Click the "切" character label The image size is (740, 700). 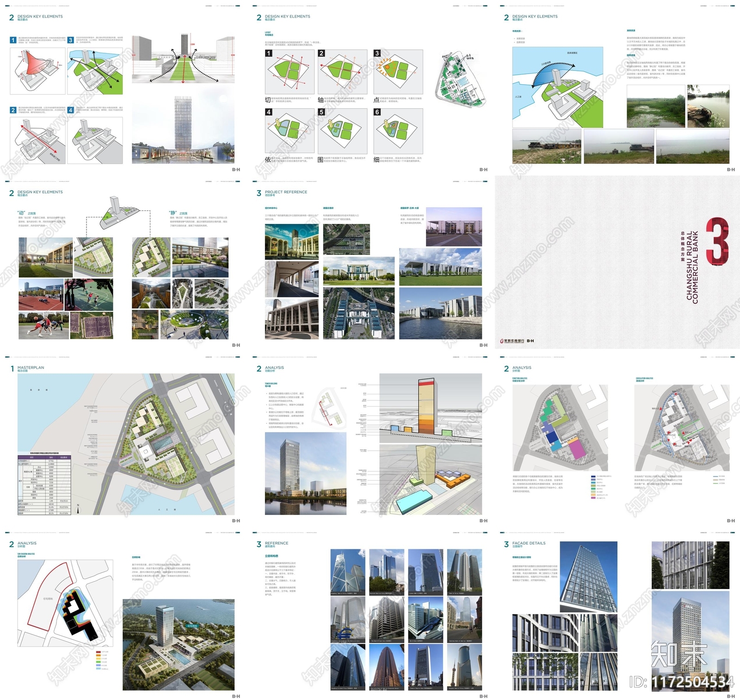click(x=268, y=100)
